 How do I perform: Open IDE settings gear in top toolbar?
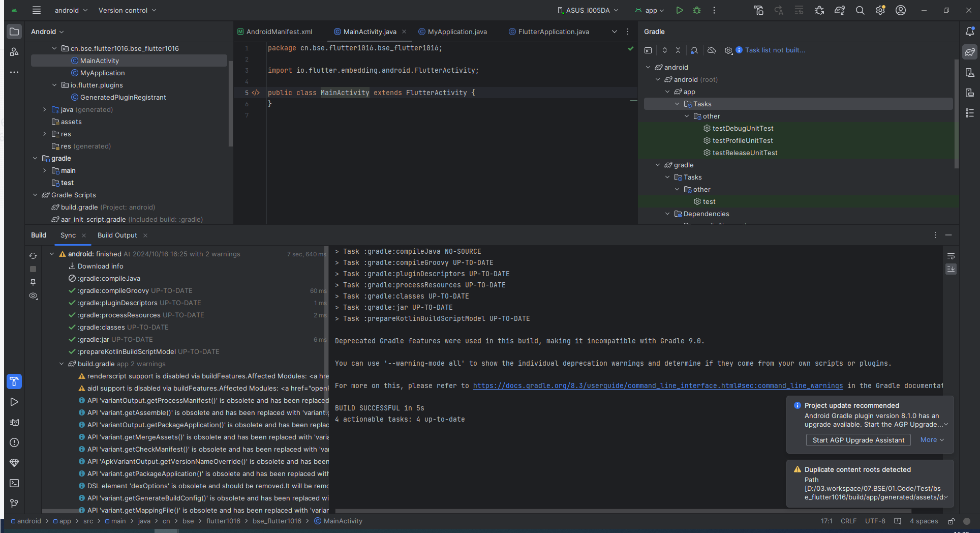[x=880, y=10]
